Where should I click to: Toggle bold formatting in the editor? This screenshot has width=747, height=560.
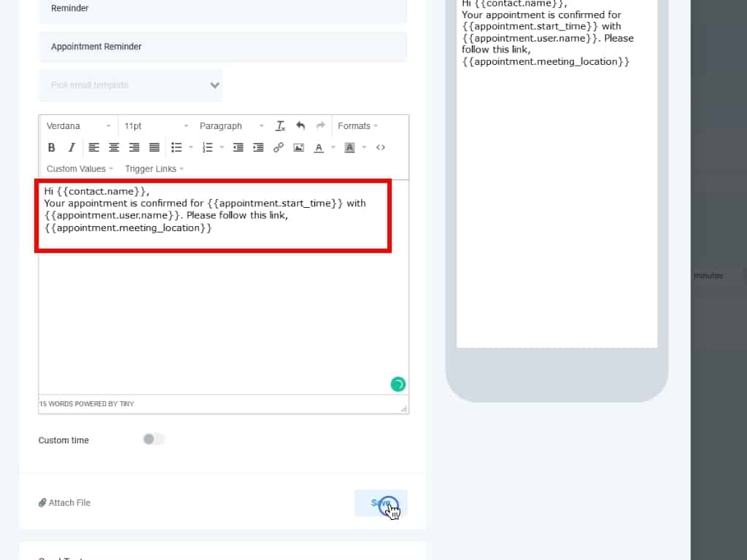(x=52, y=147)
